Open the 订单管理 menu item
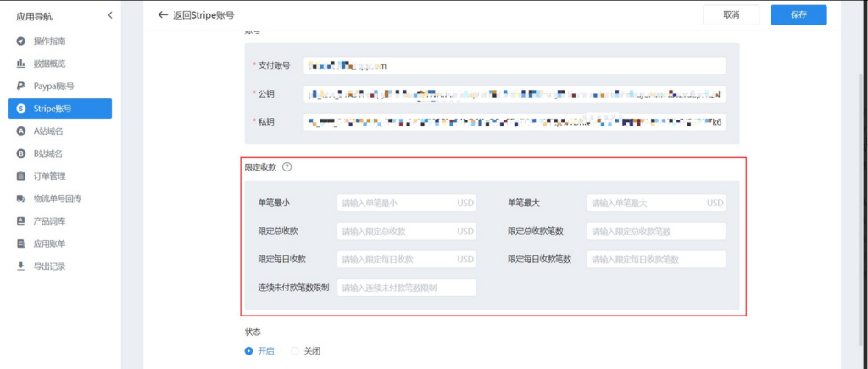The height and width of the screenshot is (369, 868). 49,176
